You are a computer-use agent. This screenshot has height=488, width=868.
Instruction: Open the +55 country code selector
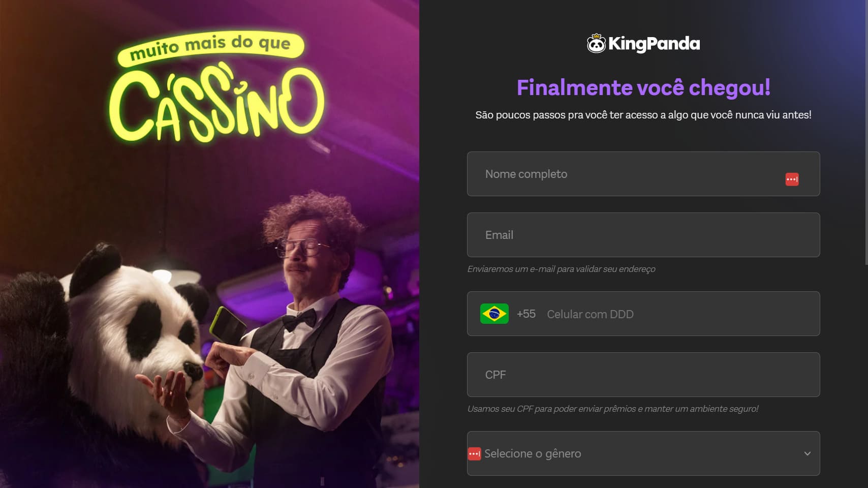click(x=526, y=314)
